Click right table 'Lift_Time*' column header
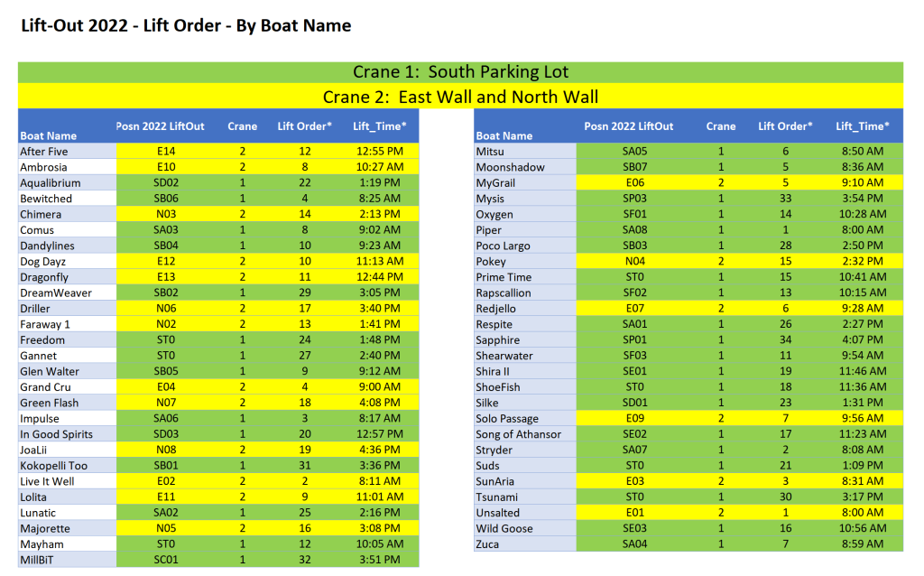Viewport: 924px width, 576px height. point(863,126)
